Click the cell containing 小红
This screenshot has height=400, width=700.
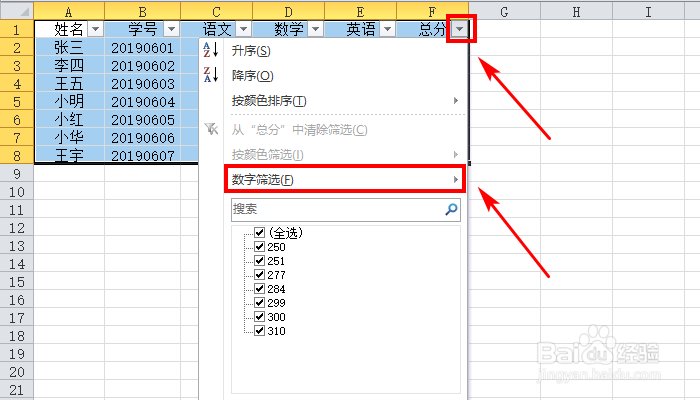click(x=69, y=120)
